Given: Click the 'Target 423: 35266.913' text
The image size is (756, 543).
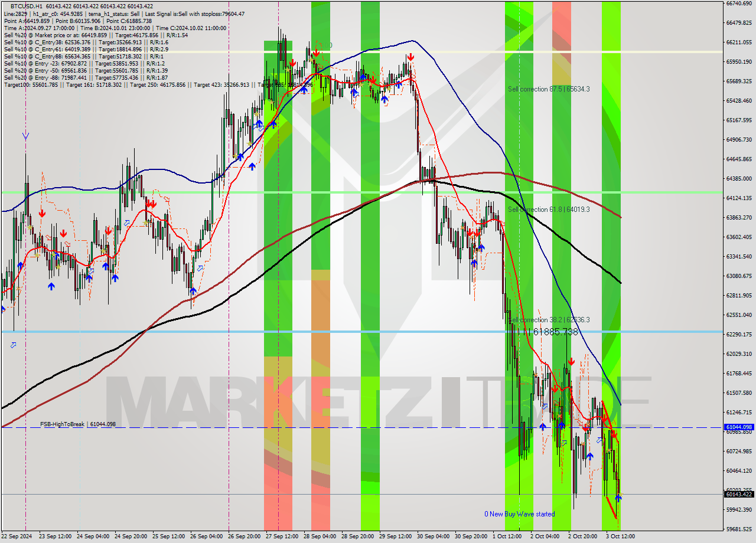Looking at the screenshot, I should click(222, 84).
